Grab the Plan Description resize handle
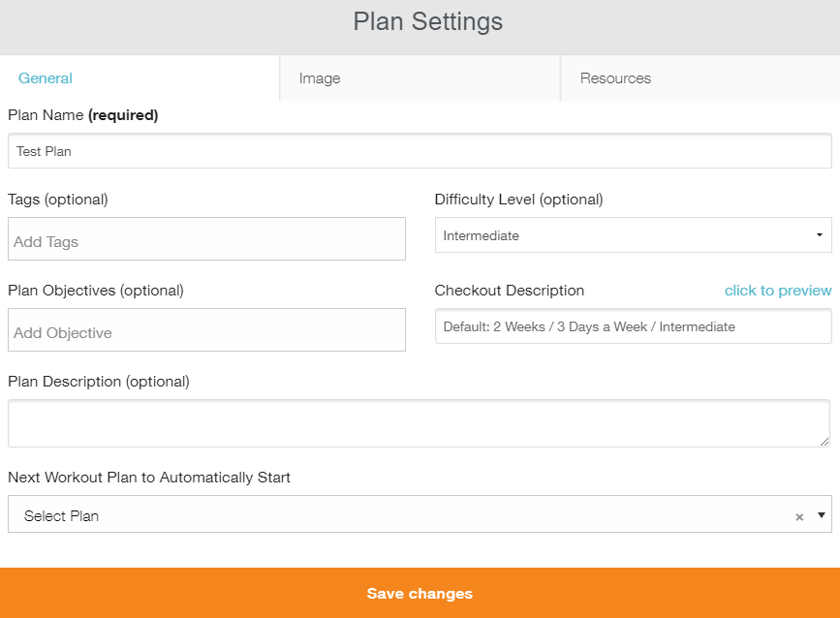 824,441
